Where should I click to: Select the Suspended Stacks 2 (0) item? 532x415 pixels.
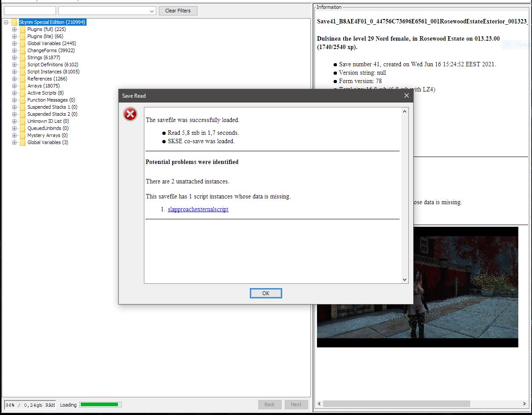pyautogui.click(x=53, y=114)
